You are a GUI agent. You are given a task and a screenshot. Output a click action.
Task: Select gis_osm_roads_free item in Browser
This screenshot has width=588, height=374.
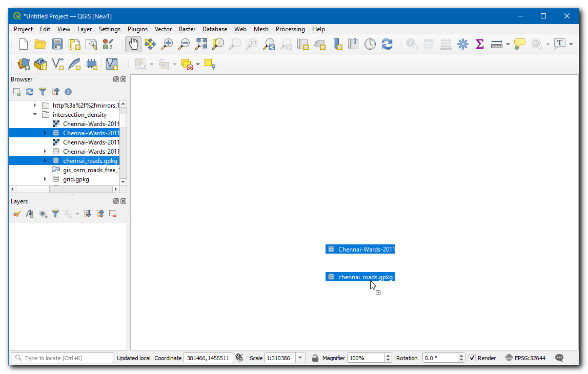coord(90,170)
